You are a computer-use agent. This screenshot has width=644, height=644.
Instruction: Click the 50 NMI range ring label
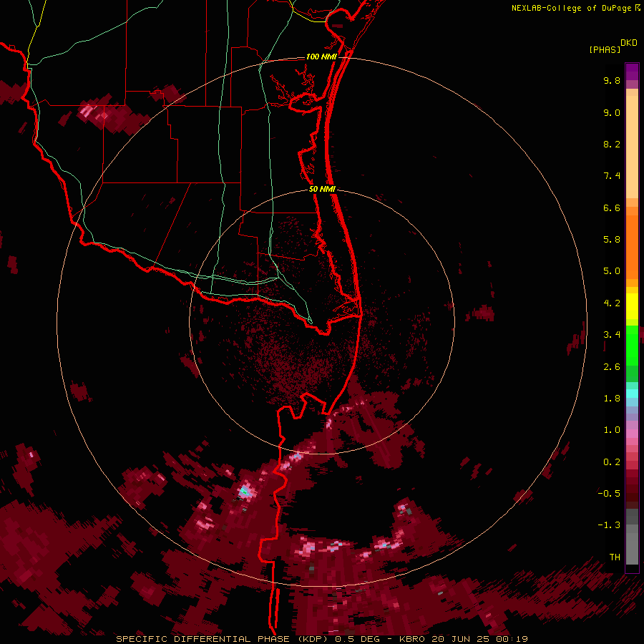click(x=322, y=189)
